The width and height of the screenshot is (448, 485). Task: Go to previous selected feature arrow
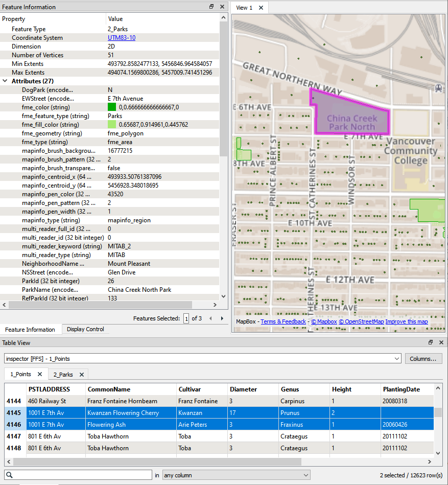click(210, 318)
